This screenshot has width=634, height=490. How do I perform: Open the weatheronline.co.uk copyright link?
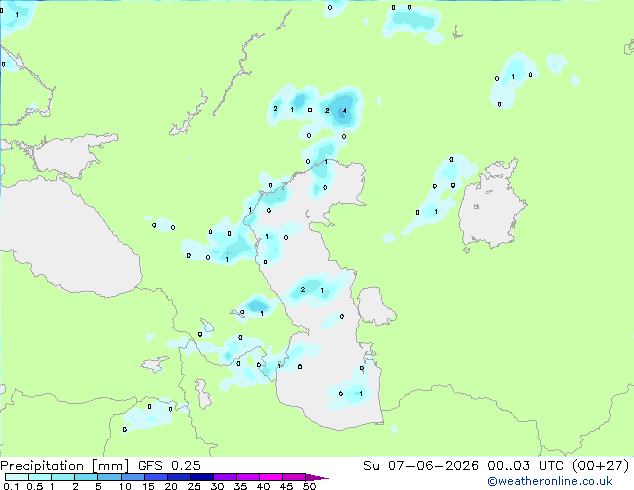pos(549,482)
